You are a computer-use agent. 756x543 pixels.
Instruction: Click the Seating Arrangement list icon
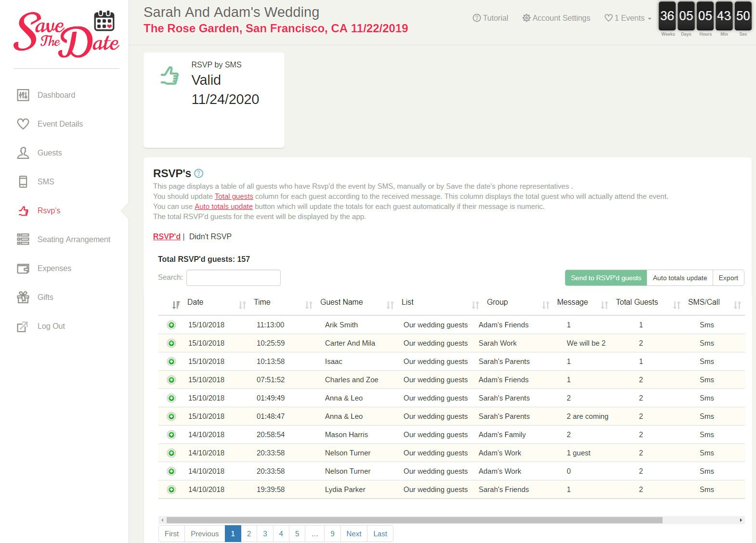click(x=23, y=239)
